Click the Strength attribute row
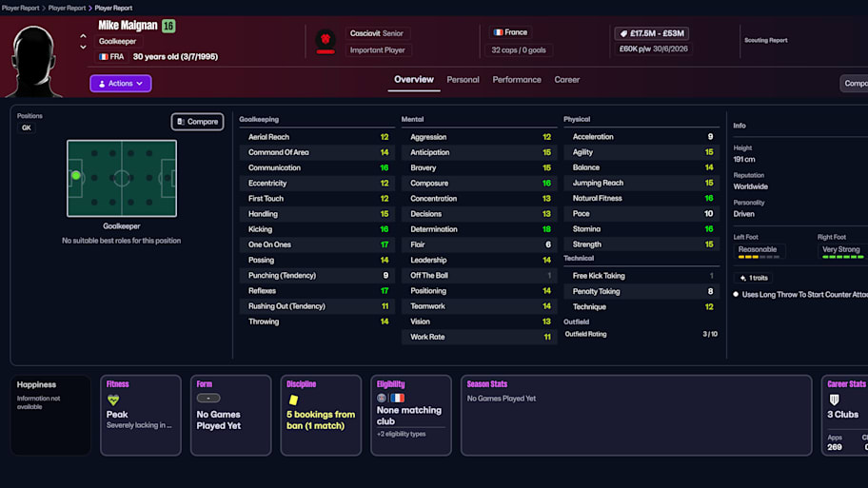This screenshot has width=868, height=488. coord(641,244)
